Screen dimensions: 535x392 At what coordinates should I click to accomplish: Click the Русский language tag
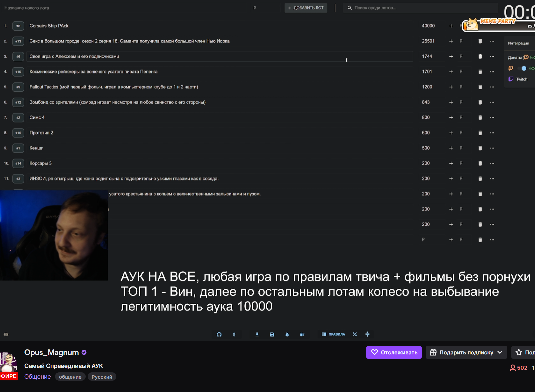(102, 377)
